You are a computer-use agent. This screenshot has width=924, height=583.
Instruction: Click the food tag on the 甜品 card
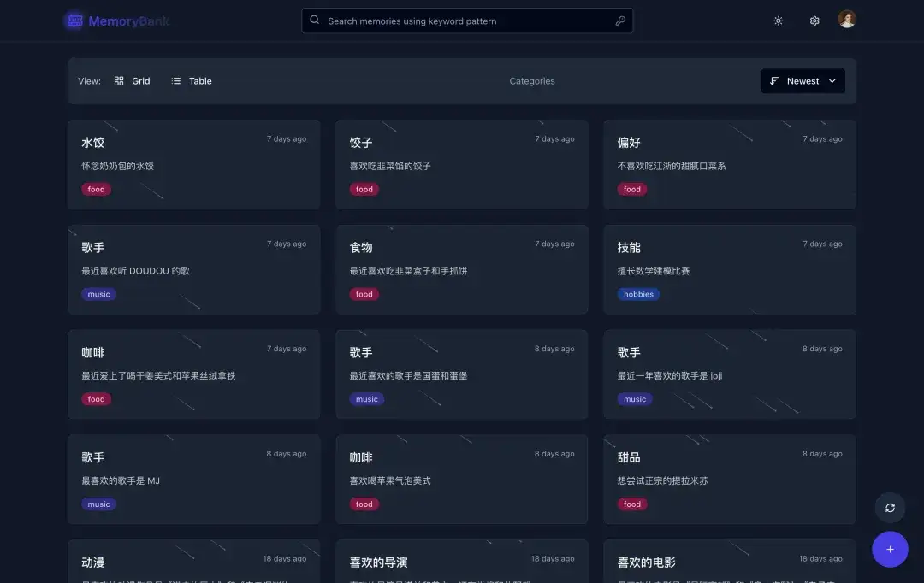[x=631, y=504]
